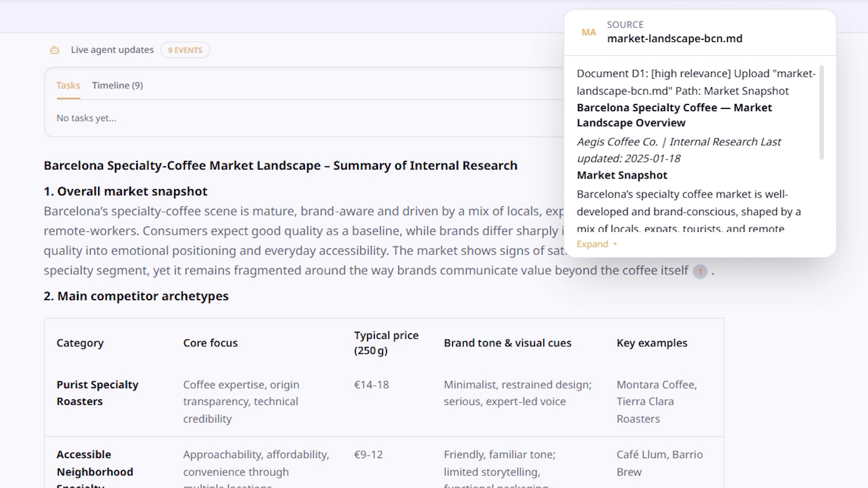The image size is (868, 488).
Task: Click the Key examples column header
Action: pyautogui.click(x=651, y=343)
